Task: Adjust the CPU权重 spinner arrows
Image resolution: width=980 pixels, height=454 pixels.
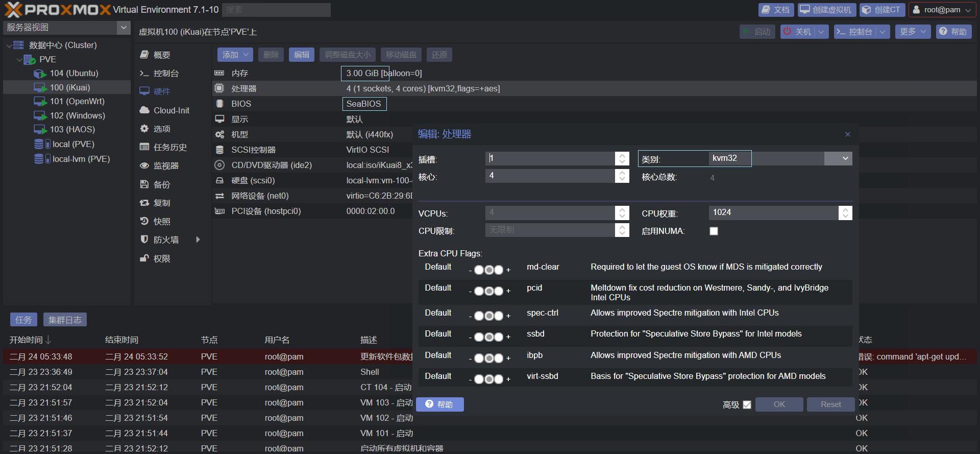Action: (x=845, y=212)
